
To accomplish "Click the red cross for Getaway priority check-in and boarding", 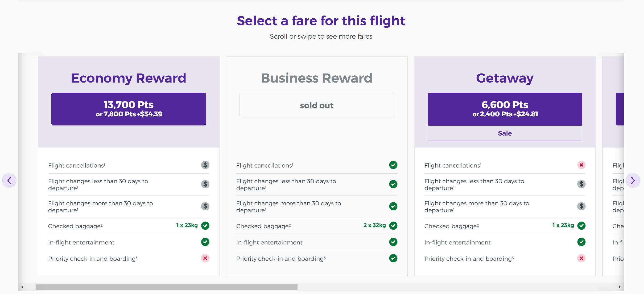I will point(581,258).
